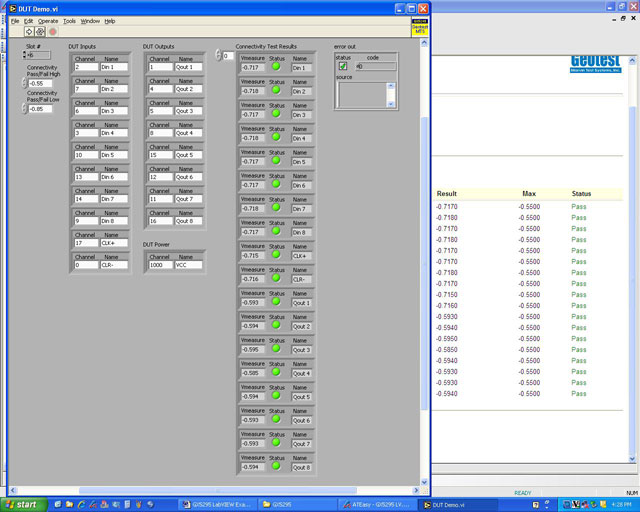640x512 pixels.
Task: Click the green Status LED for Qout 7
Action: click(x=276, y=442)
